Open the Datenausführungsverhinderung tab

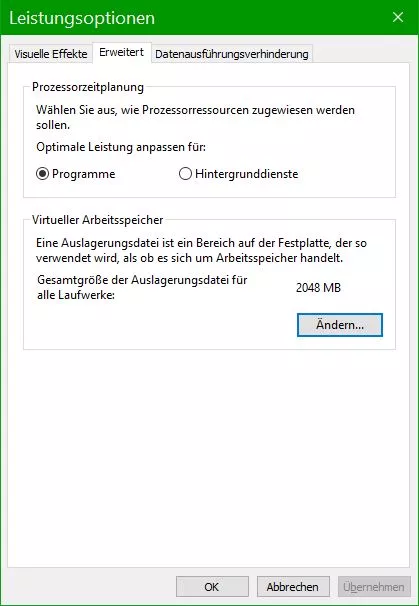pos(232,54)
